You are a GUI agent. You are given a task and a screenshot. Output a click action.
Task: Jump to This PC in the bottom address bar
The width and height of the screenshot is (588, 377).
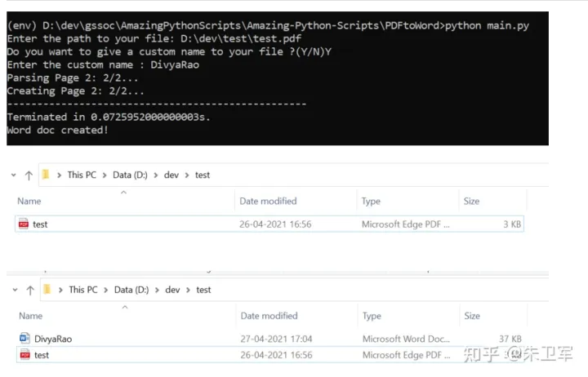coord(82,290)
